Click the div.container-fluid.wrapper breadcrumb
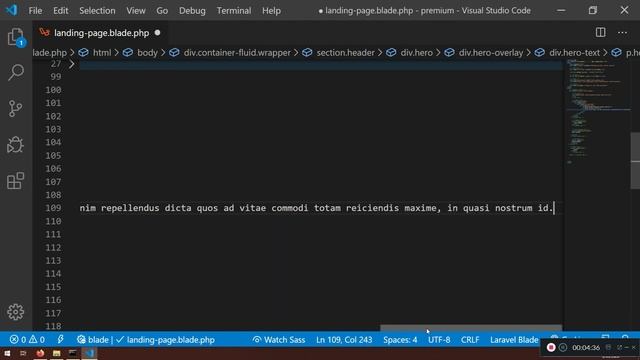640x360 pixels. [231, 53]
